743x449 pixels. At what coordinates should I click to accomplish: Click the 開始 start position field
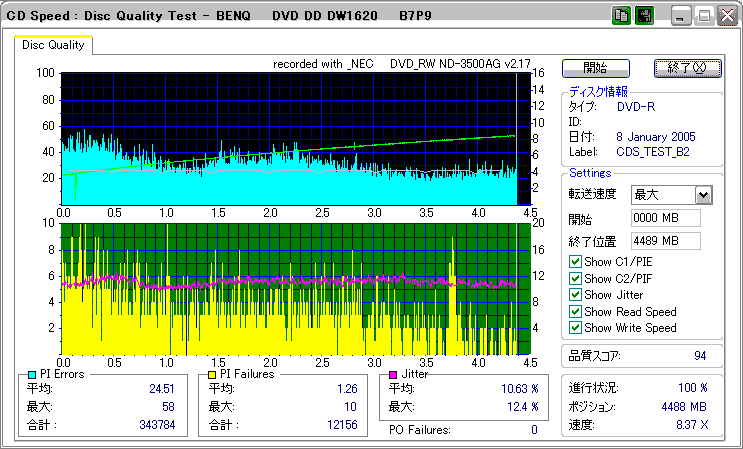665,218
